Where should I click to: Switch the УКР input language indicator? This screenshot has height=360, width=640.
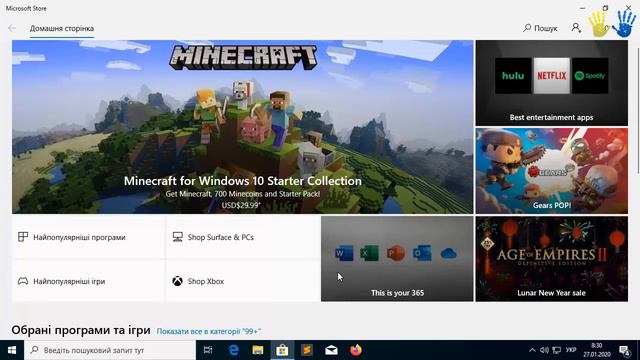(571, 350)
